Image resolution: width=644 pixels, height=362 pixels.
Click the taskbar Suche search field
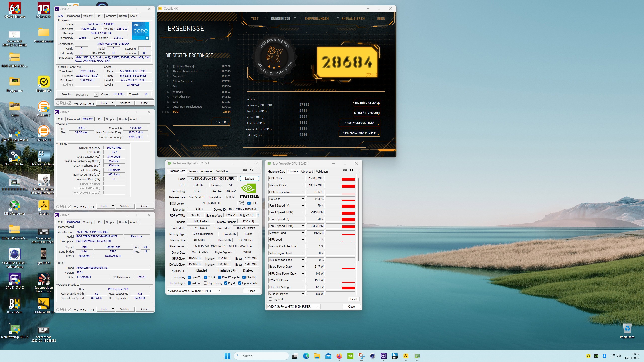pyautogui.click(x=262, y=356)
